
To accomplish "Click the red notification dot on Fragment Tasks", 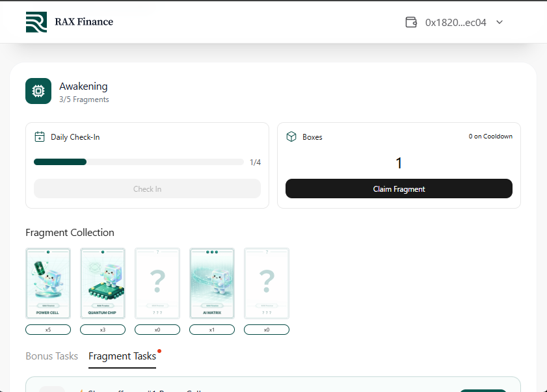I will pyautogui.click(x=159, y=351).
